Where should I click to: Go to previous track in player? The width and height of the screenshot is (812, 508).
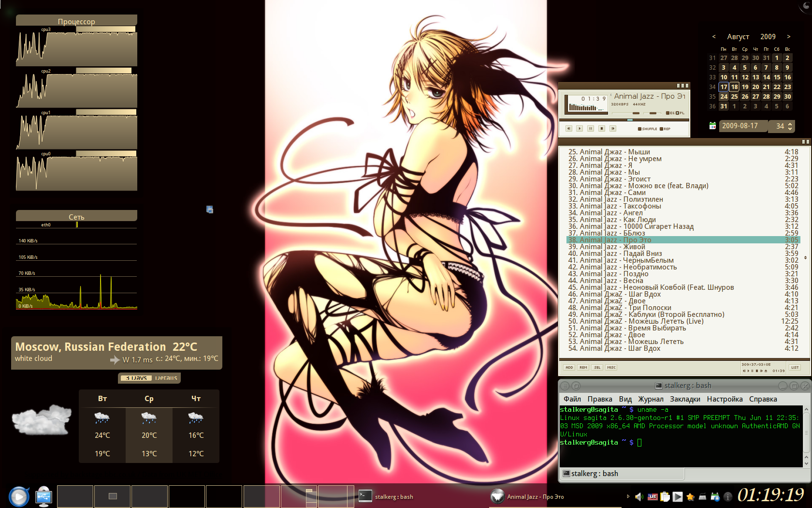(x=569, y=129)
